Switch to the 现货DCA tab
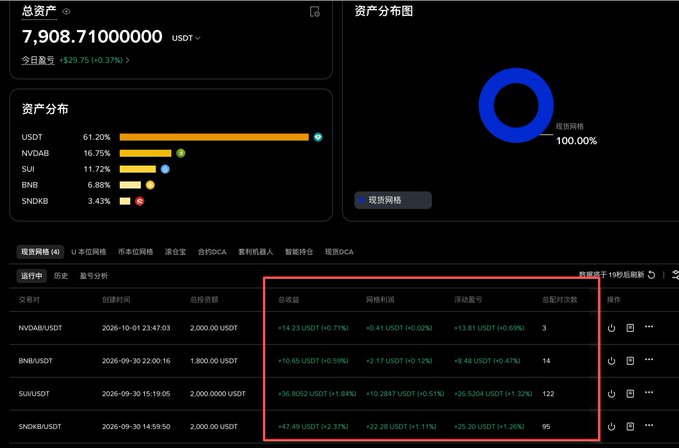 click(x=339, y=252)
